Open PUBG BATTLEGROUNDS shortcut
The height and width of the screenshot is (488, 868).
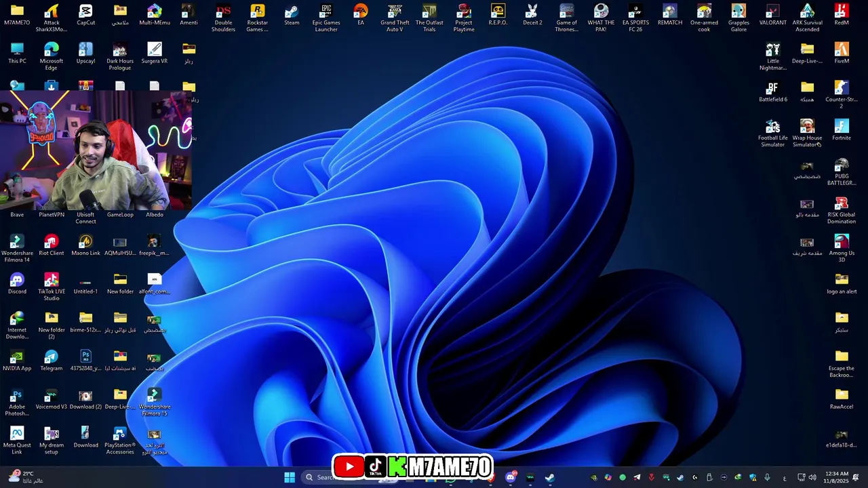[x=842, y=172]
